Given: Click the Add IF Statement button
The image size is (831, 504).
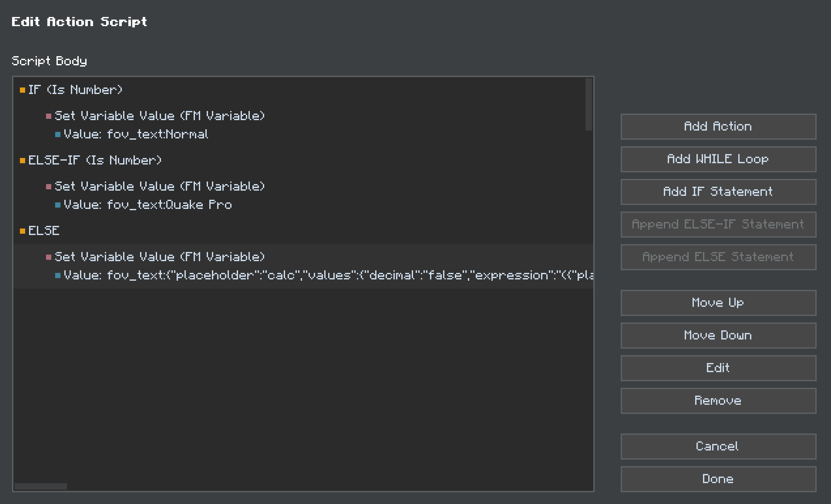Looking at the screenshot, I should click(x=718, y=192).
